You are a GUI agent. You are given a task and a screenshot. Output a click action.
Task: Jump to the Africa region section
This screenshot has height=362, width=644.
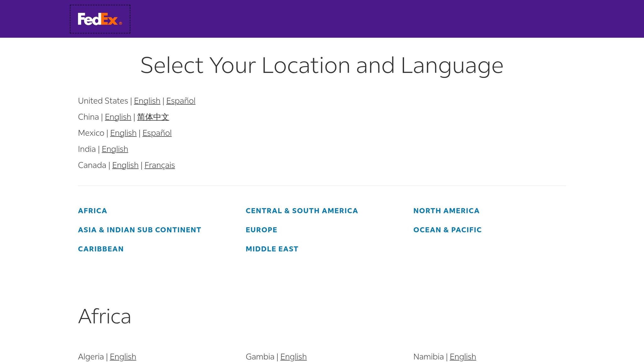(92, 211)
